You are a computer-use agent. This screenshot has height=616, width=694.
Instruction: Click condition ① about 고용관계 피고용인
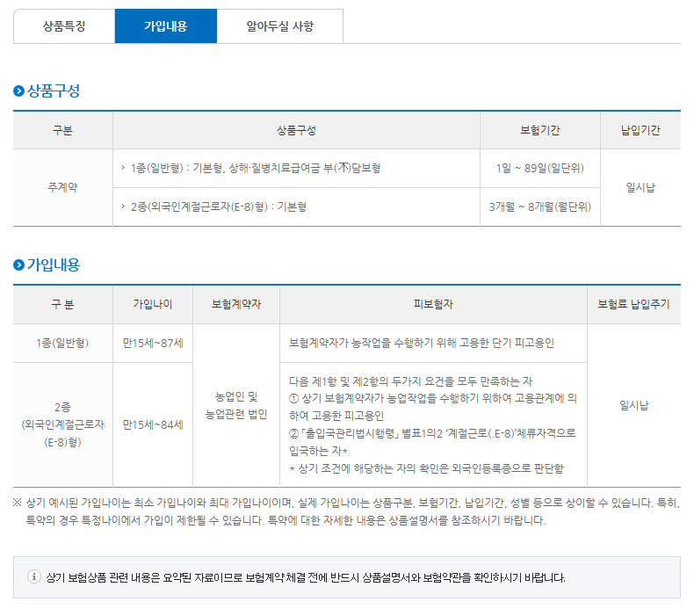(433, 407)
